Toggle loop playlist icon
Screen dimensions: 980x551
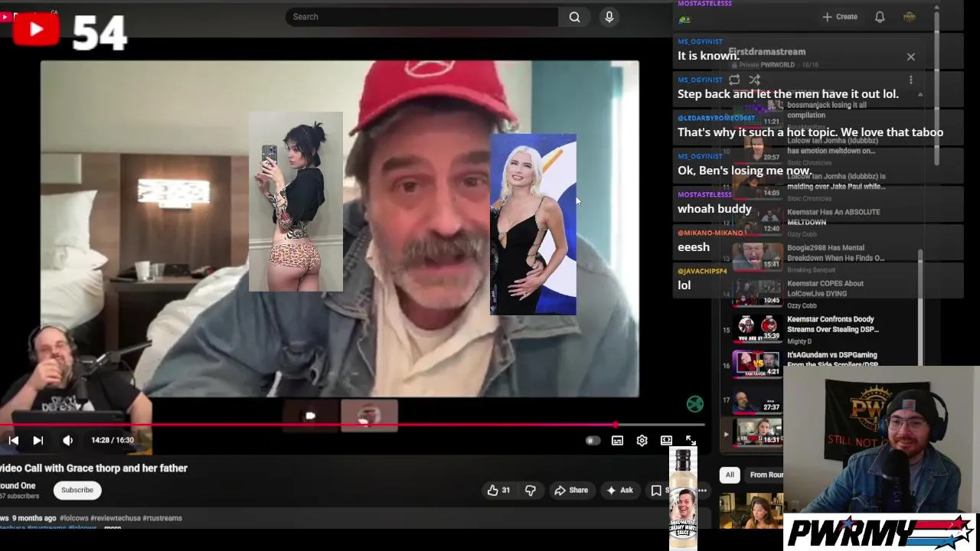(734, 80)
